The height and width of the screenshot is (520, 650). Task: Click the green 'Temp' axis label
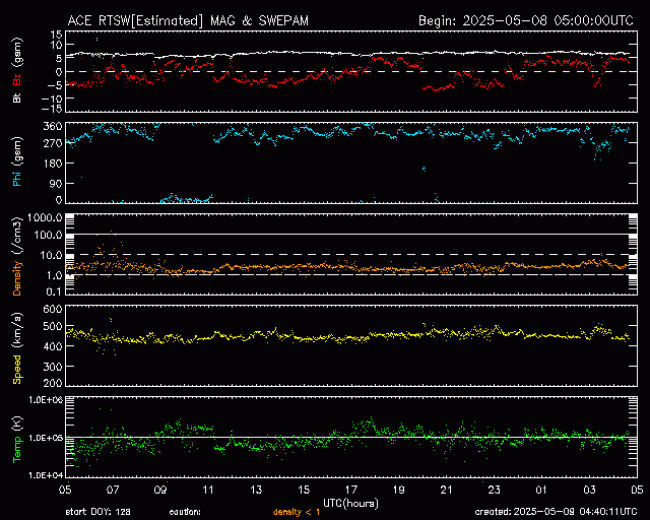tap(17, 451)
